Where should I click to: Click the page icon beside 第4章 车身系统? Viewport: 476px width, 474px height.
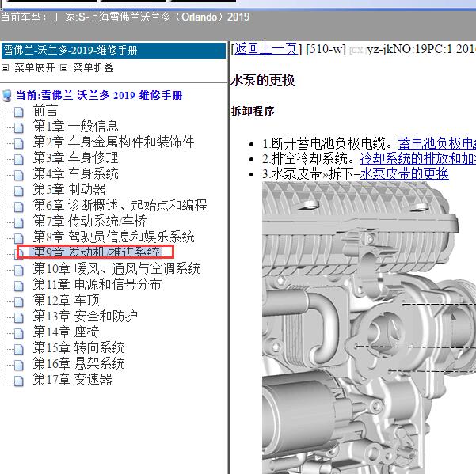(x=19, y=175)
